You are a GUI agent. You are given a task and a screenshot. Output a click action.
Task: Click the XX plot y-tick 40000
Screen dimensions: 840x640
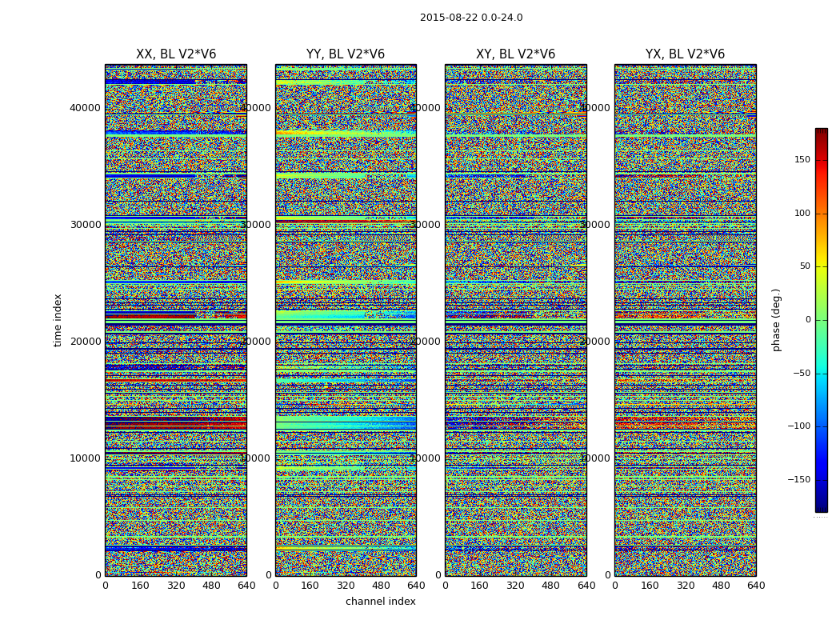tap(85, 108)
